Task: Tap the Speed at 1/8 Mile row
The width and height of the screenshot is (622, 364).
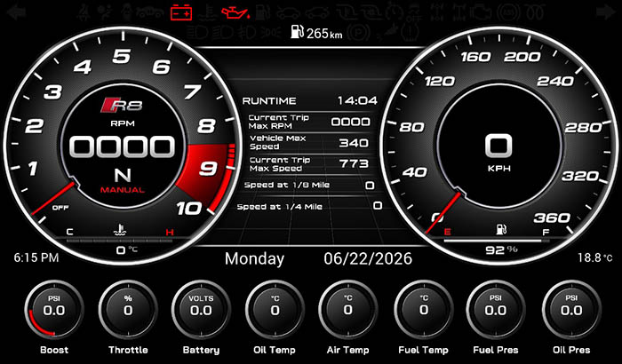Action: (309, 186)
